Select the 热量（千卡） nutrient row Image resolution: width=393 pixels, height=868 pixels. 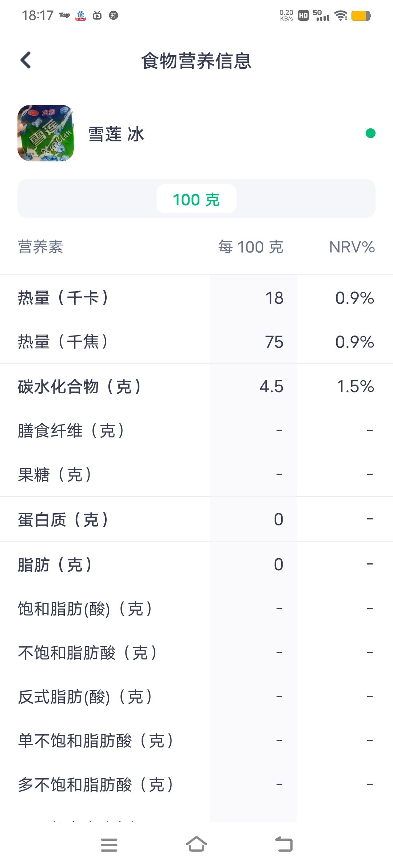[196, 298]
